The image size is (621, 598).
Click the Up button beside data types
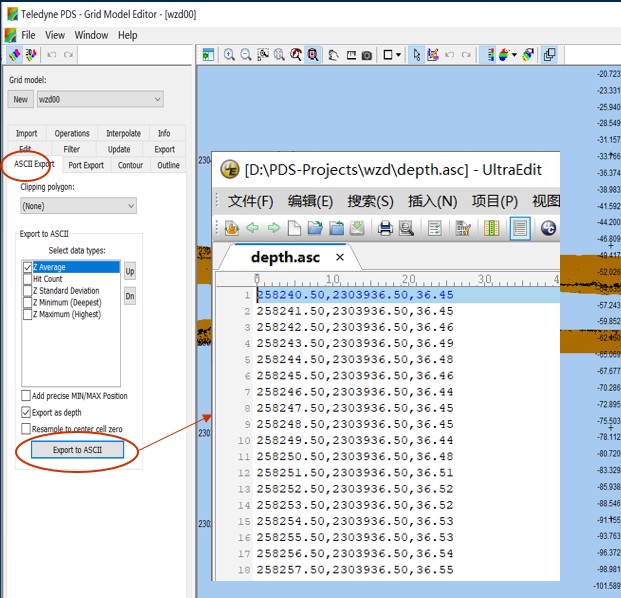coord(130,272)
